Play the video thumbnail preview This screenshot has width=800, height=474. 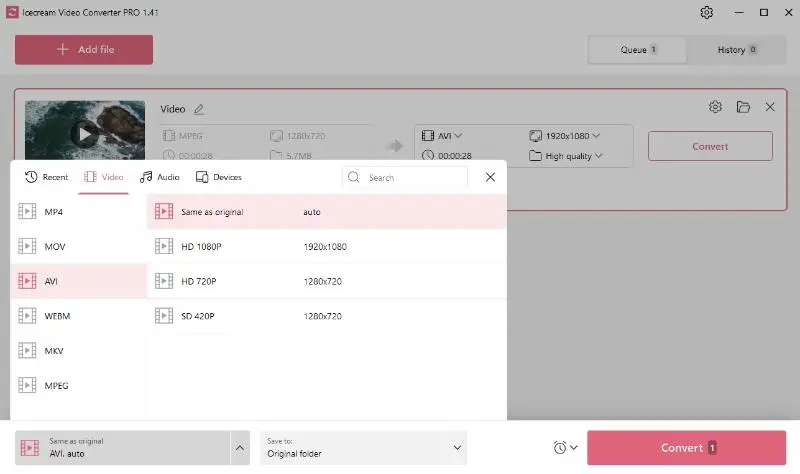pos(84,134)
